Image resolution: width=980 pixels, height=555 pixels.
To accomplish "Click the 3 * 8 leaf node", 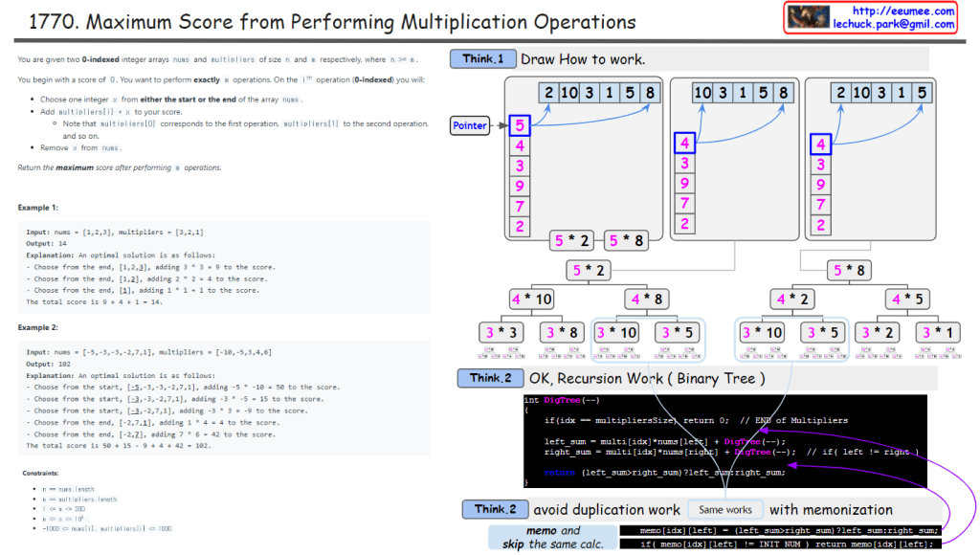I will 563,333.
